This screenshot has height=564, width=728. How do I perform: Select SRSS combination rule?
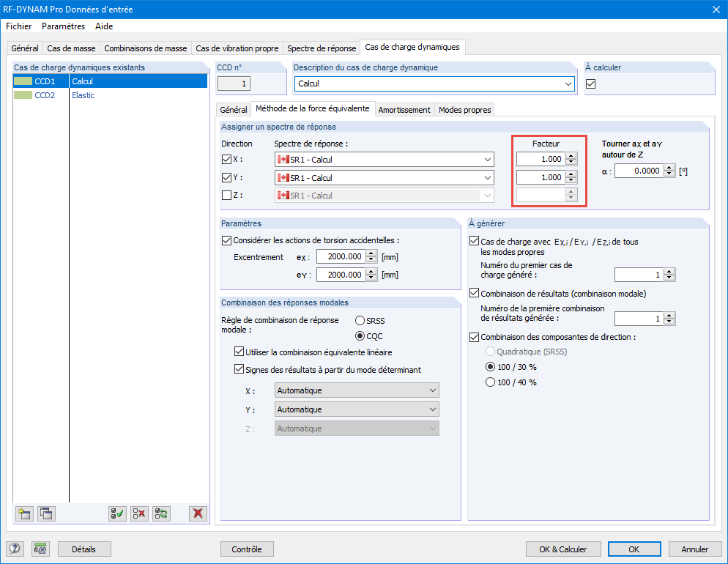(x=360, y=321)
